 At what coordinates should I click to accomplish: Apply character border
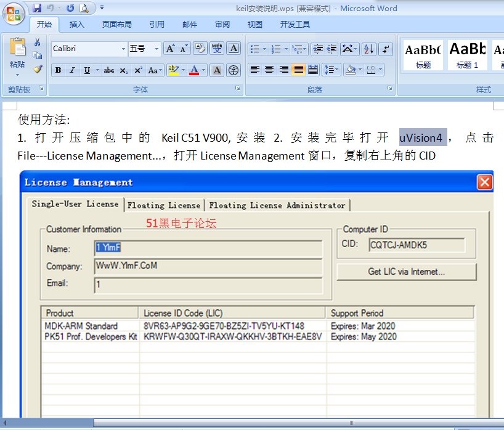point(234,49)
